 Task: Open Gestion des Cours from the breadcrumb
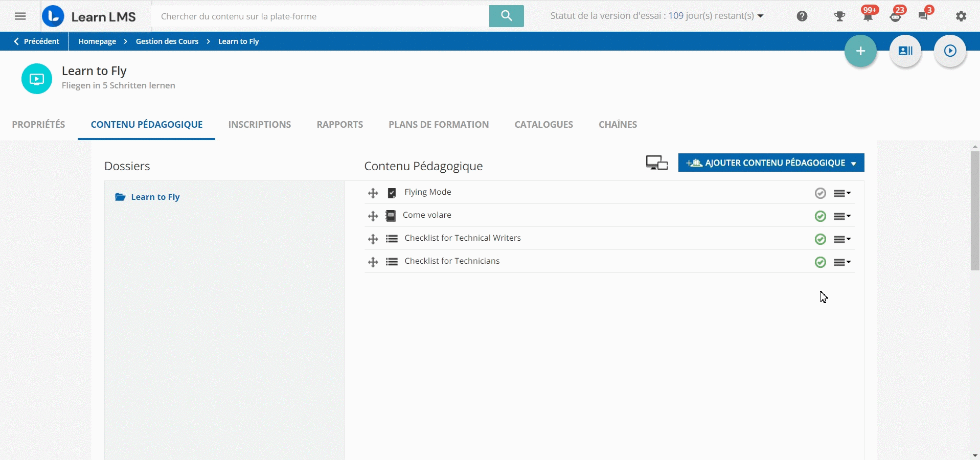[167, 41]
